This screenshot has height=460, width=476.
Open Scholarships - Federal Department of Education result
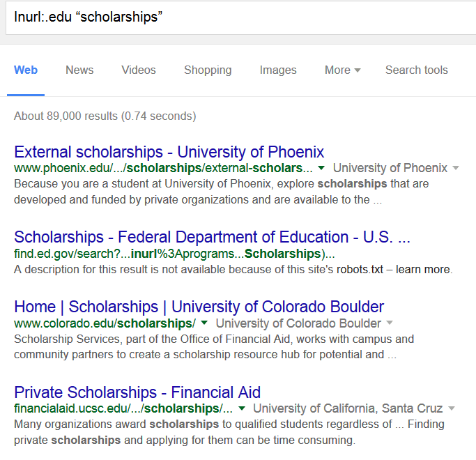click(x=212, y=237)
